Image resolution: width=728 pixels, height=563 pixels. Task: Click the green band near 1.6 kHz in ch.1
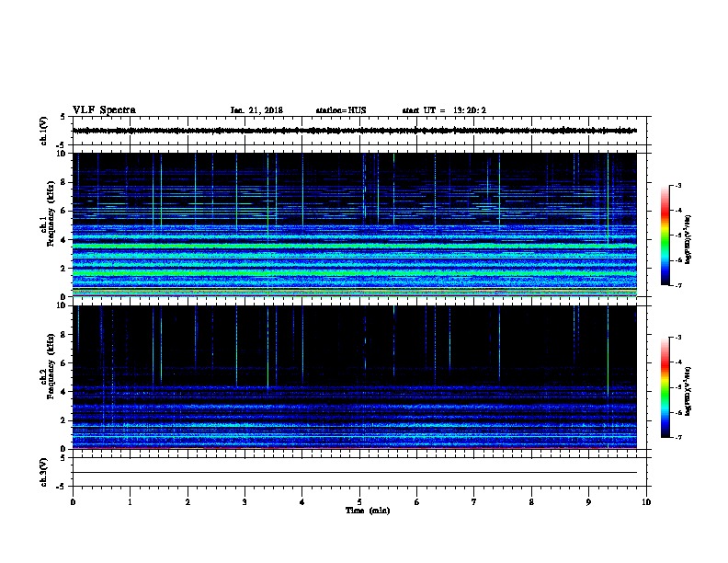click(x=355, y=273)
